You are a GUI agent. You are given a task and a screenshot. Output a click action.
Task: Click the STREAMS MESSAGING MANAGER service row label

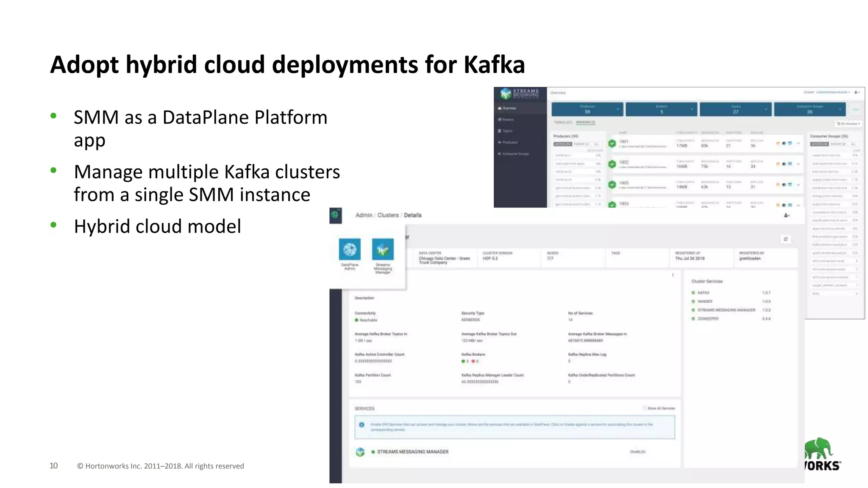(x=412, y=452)
